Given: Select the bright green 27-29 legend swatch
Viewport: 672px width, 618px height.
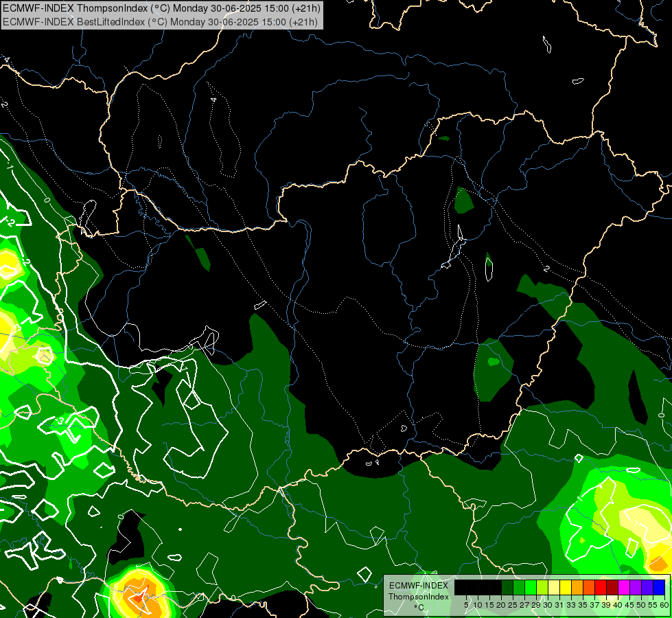Looking at the screenshot, I should tap(531, 587).
